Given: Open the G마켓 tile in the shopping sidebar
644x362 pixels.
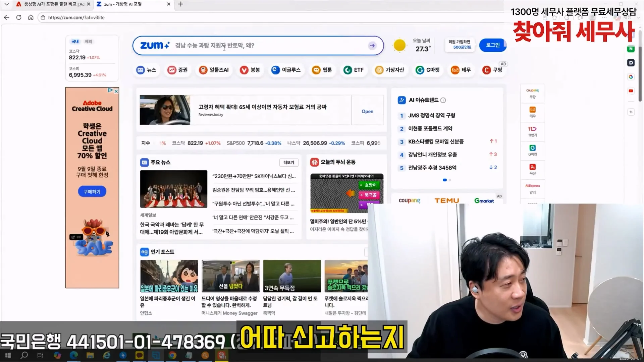Looking at the screenshot, I should click(x=533, y=150).
